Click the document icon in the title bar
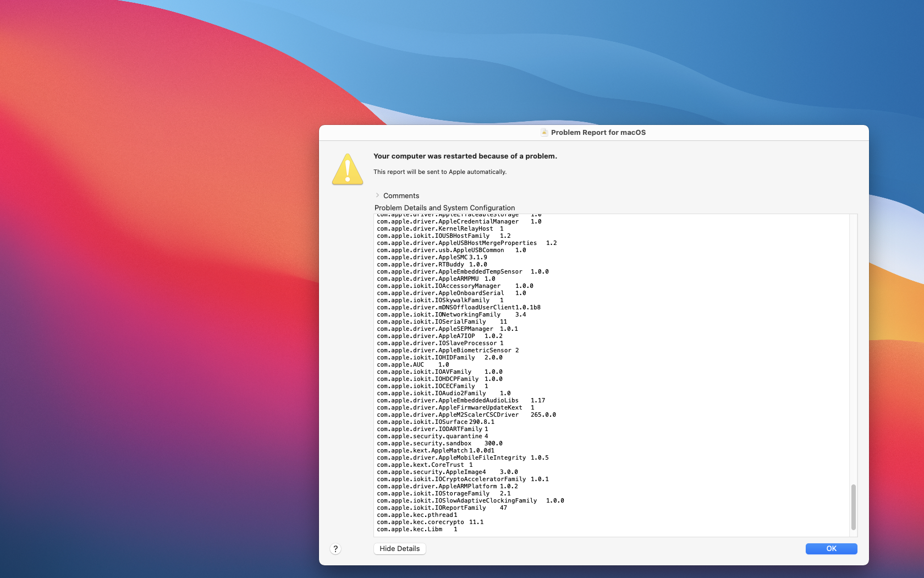The width and height of the screenshot is (924, 578). click(x=544, y=132)
